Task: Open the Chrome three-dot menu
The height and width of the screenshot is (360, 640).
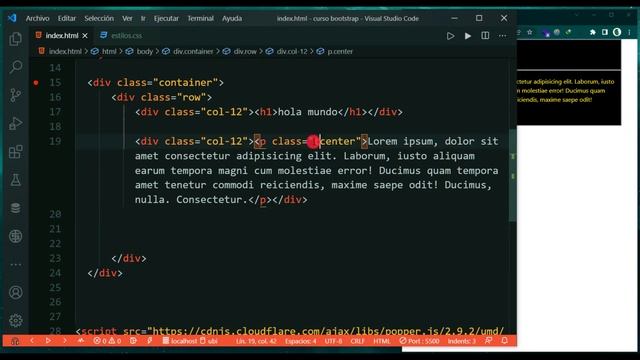Action: pos(629,32)
